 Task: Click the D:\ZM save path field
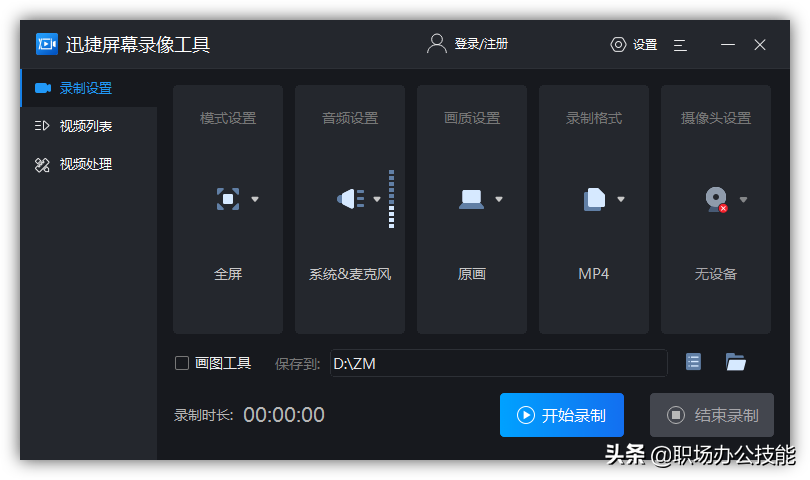pyautogui.click(x=499, y=363)
